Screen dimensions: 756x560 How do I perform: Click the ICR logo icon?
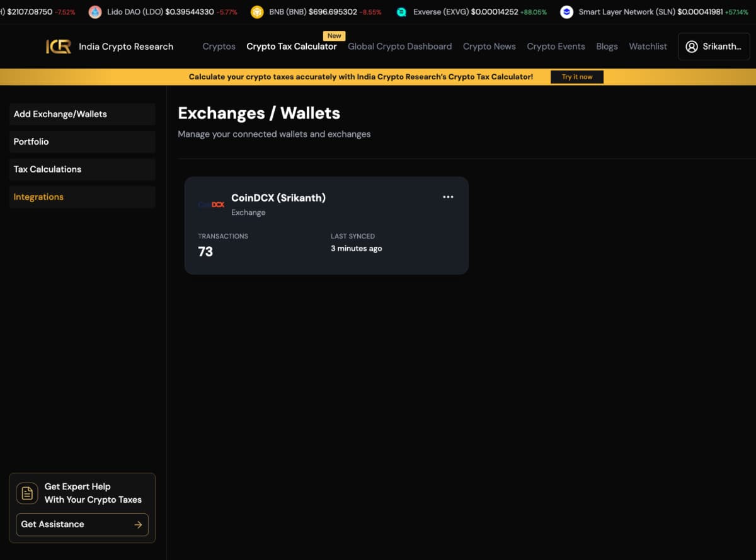point(59,47)
